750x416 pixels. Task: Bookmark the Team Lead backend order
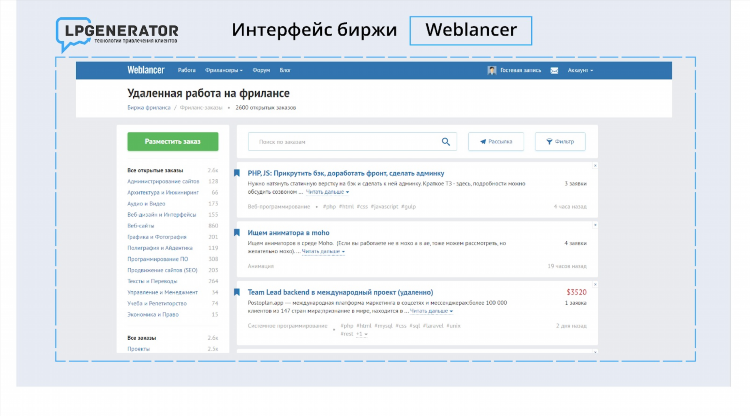(x=237, y=292)
